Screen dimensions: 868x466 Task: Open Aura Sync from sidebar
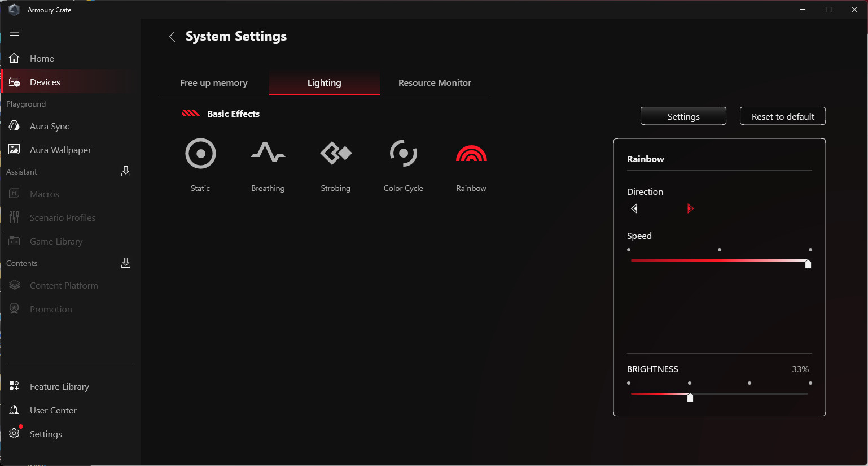tap(50, 127)
